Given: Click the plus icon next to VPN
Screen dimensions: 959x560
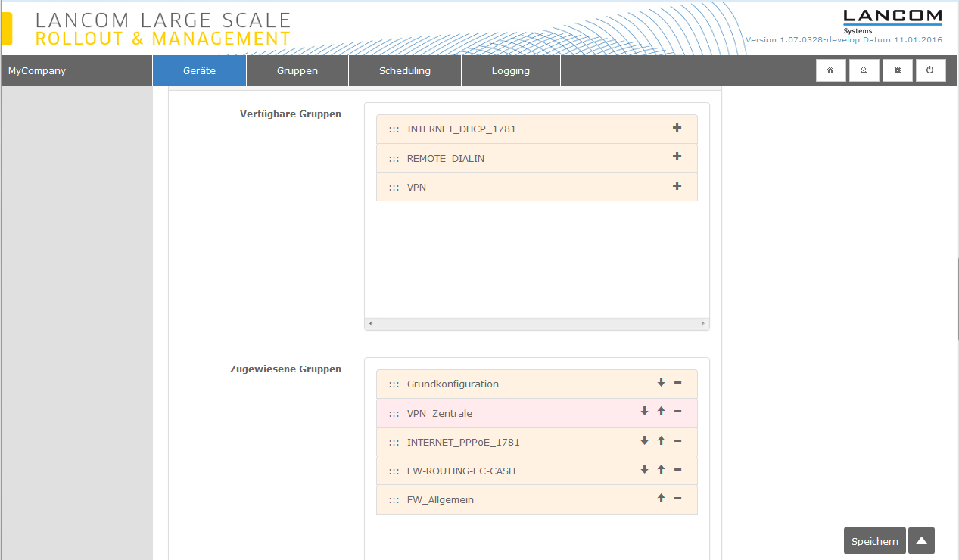Looking at the screenshot, I should 677,186.
